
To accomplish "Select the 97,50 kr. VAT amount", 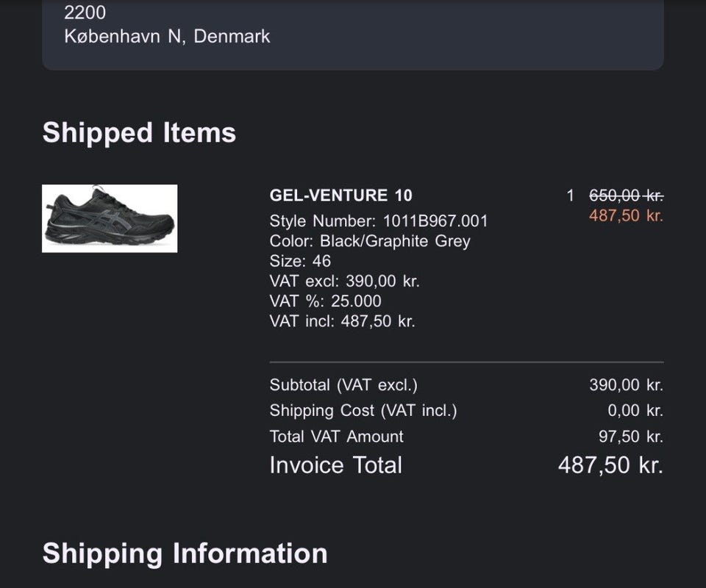I will tap(630, 437).
